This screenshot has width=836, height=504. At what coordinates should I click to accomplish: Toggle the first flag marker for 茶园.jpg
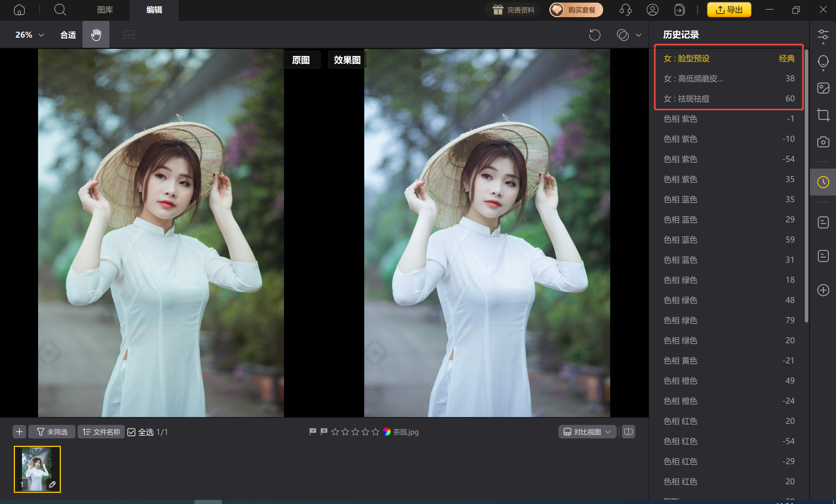point(313,432)
